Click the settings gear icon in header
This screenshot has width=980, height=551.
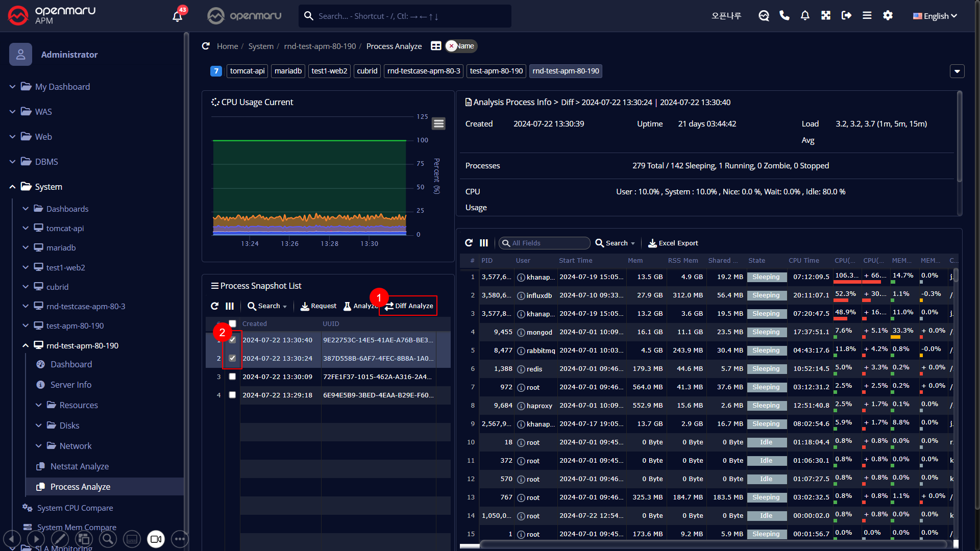(x=888, y=16)
